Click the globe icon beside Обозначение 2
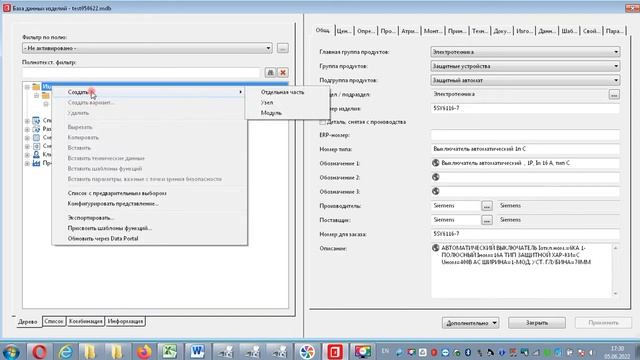 tap(436, 177)
